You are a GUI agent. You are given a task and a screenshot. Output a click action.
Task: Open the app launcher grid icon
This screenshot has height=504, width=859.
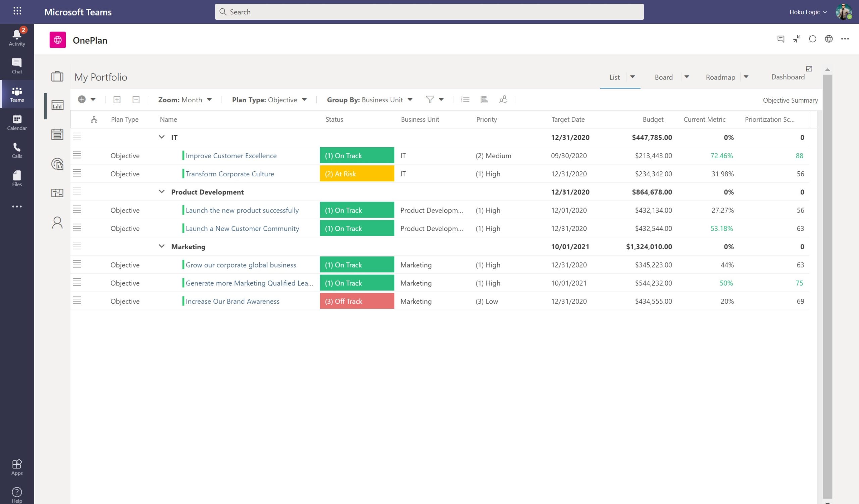click(x=17, y=11)
